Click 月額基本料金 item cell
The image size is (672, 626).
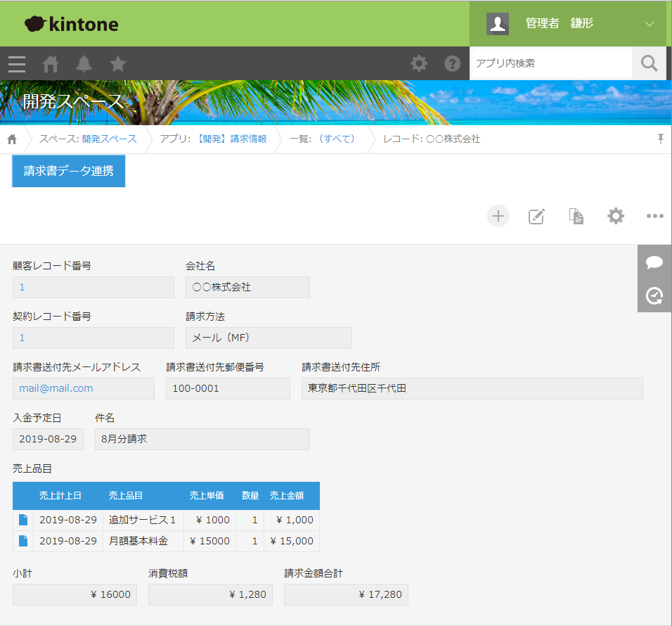(143, 541)
